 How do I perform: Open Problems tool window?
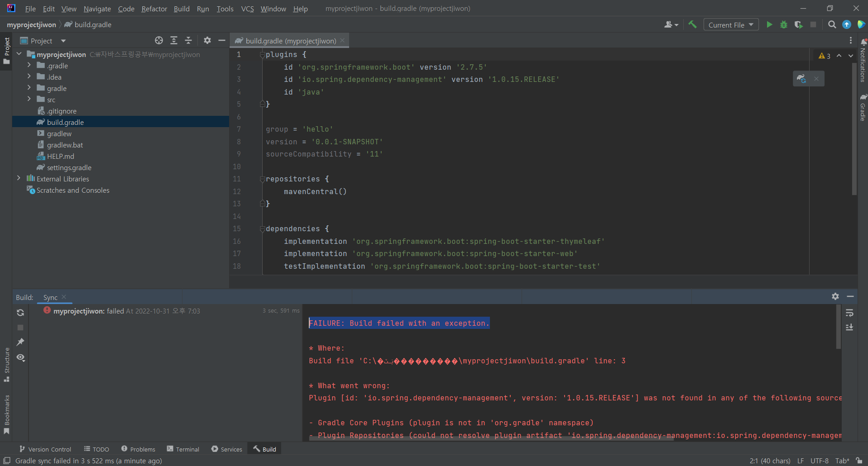pos(138,449)
